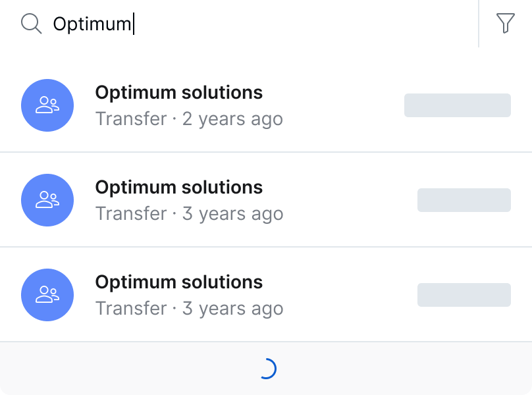Viewport: 532px width, 395px height.
Task: Click the gray amount placeholder in the middle row
Action: coord(464,200)
